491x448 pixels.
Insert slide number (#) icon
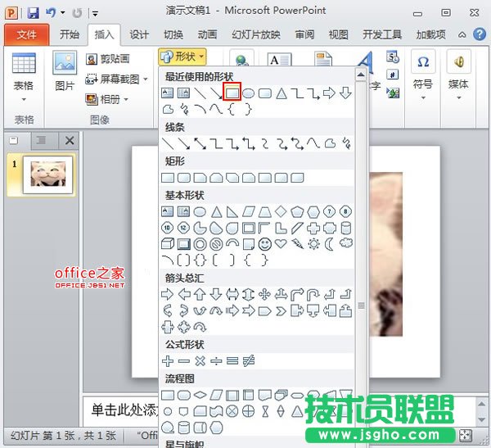(392, 75)
